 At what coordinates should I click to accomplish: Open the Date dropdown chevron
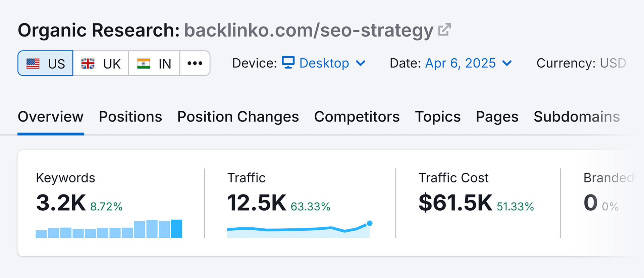point(507,63)
